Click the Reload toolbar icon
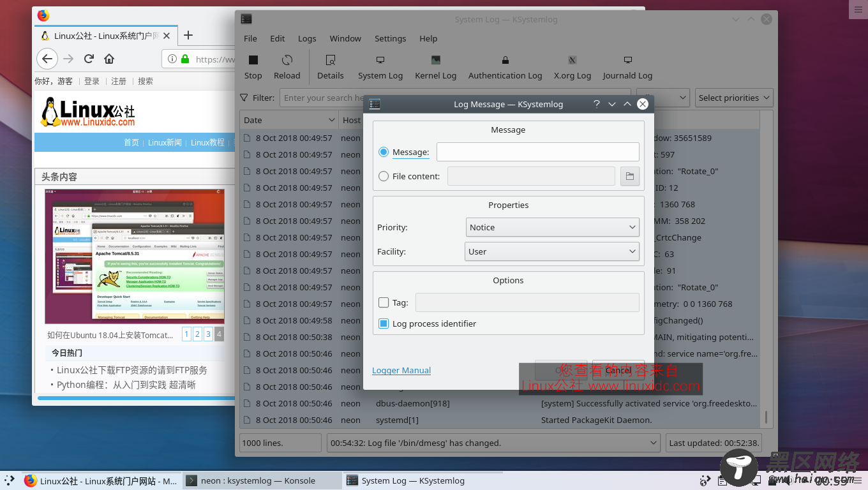This screenshot has width=868, height=490. point(287,66)
